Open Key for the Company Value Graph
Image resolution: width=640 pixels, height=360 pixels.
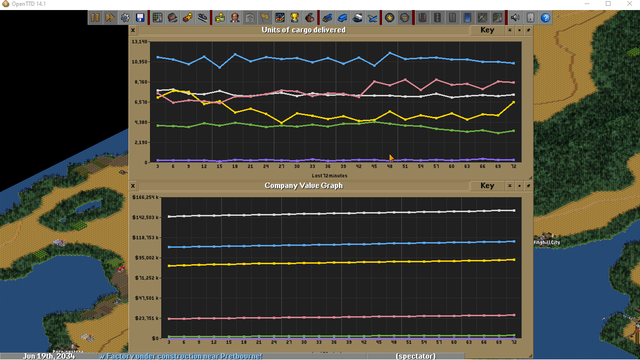[487, 186]
